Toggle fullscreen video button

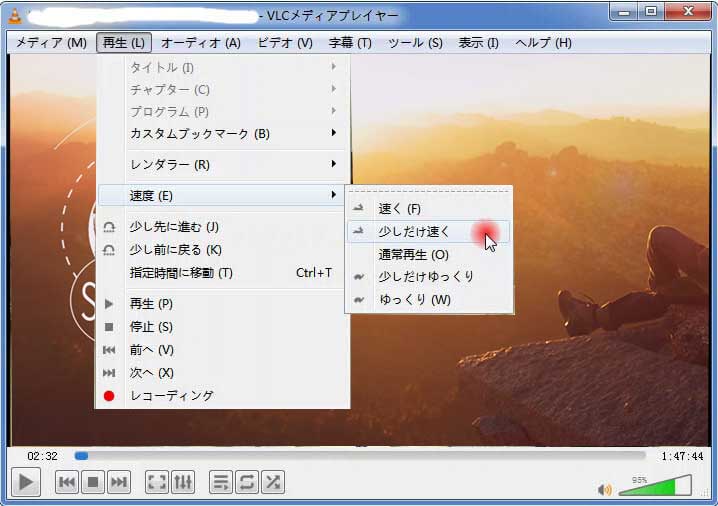157,482
